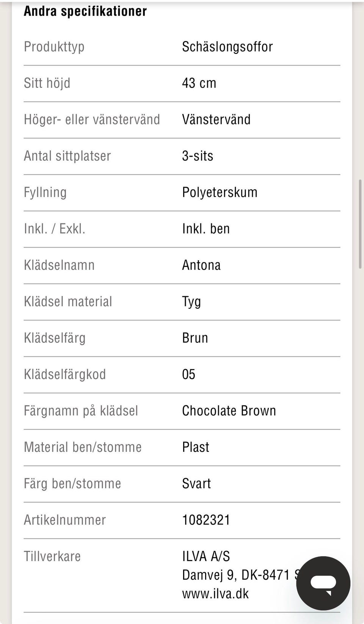Click the Plast leg material value

click(x=196, y=447)
